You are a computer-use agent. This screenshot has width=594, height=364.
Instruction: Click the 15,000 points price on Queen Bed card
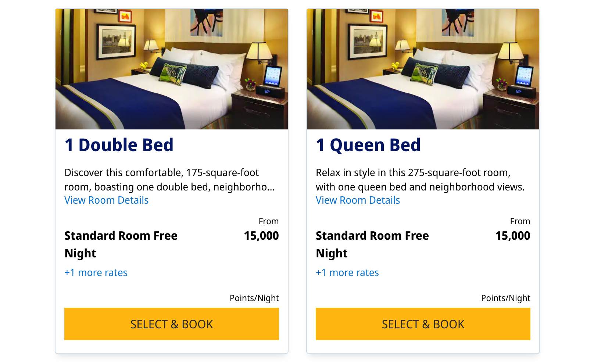[513, 236]
